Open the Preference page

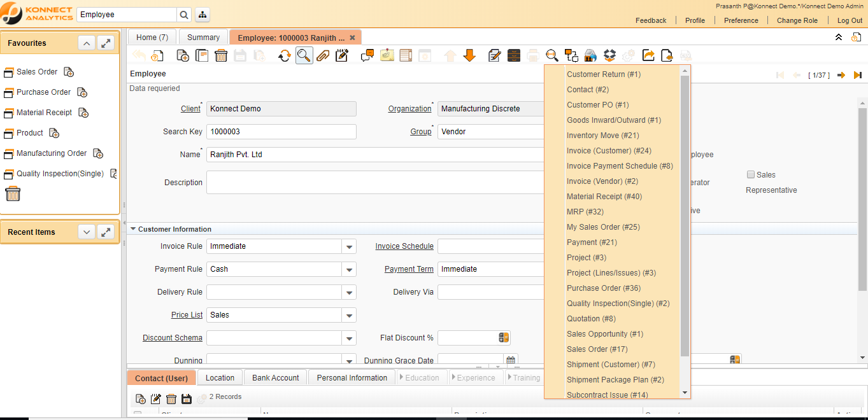pos(741,20)
